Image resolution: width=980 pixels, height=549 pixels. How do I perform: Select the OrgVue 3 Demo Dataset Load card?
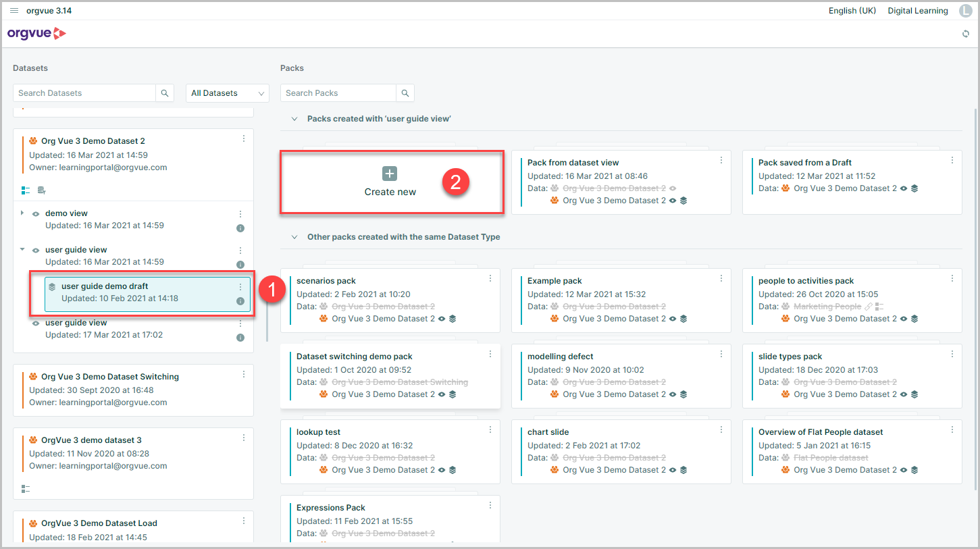(134, 527)
